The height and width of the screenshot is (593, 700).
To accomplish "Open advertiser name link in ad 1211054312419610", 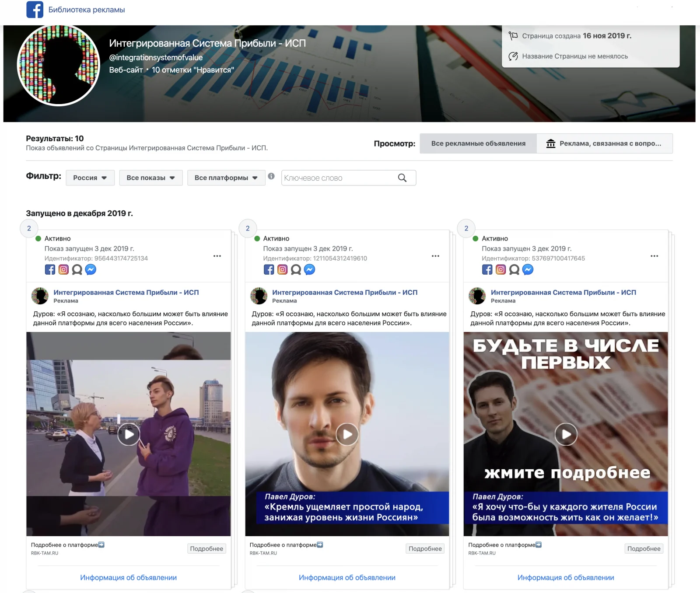I will pyautogui.click(x=345, y=292).
